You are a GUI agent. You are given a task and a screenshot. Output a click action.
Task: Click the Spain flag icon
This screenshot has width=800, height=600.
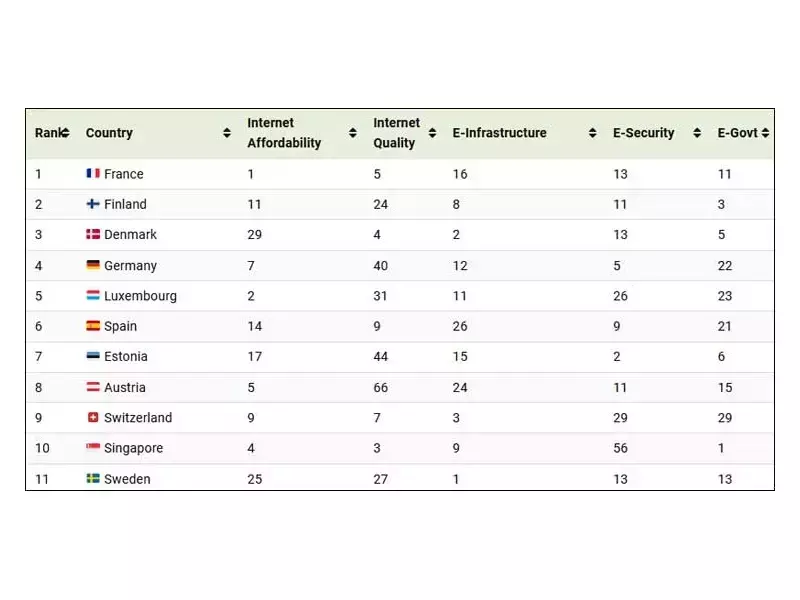[93, 326]
